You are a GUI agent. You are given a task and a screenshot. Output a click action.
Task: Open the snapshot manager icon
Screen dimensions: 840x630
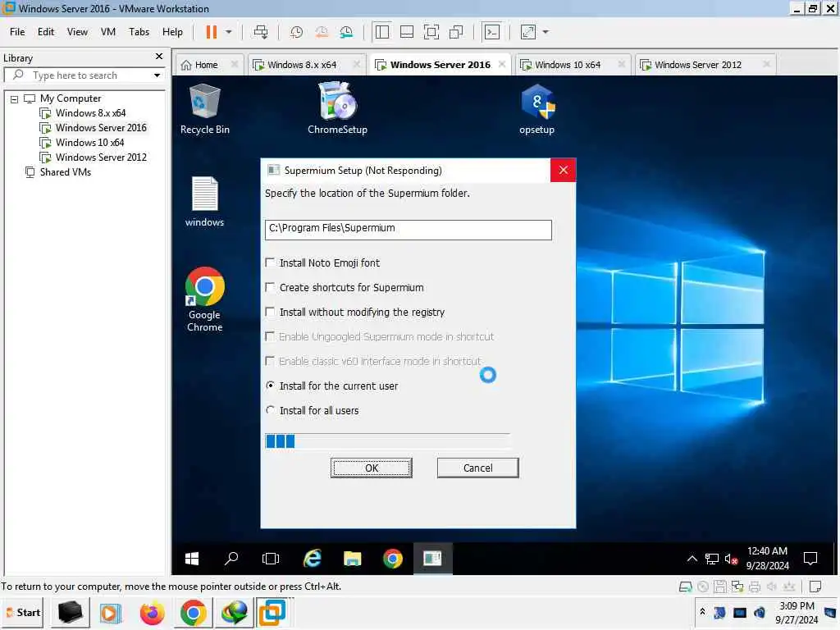click(x=347, y=32)
